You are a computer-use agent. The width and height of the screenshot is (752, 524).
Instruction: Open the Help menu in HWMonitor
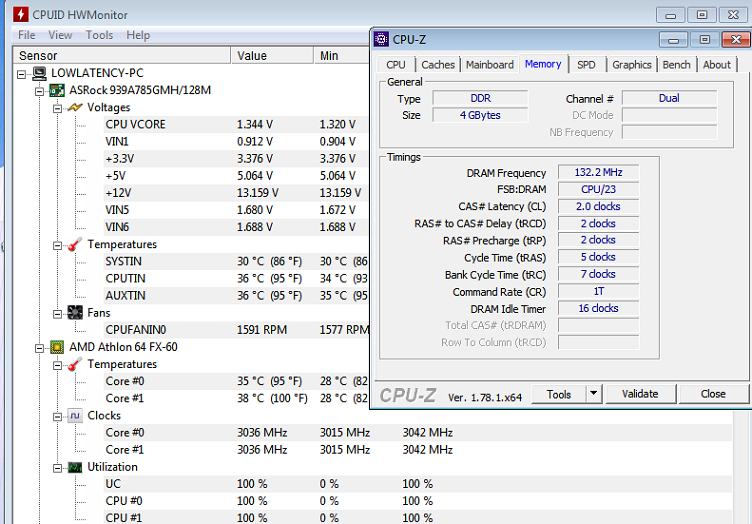(x=138, y=35)
